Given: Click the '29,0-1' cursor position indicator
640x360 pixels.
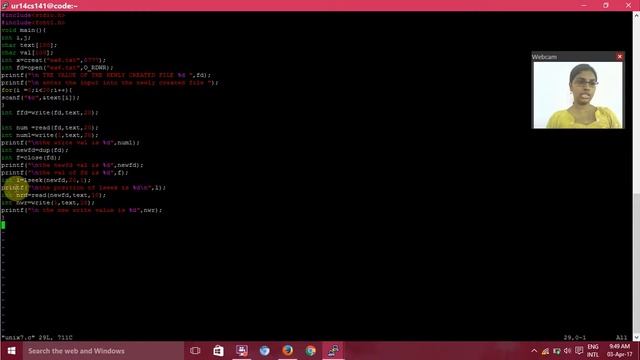Looking at the screenshot, I should 575,338.
